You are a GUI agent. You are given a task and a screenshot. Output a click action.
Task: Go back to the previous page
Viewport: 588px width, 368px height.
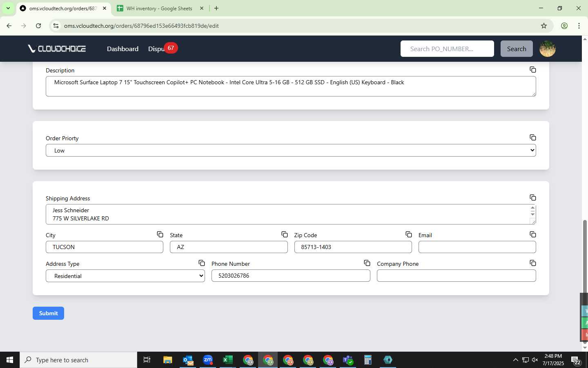click(9, 26)
